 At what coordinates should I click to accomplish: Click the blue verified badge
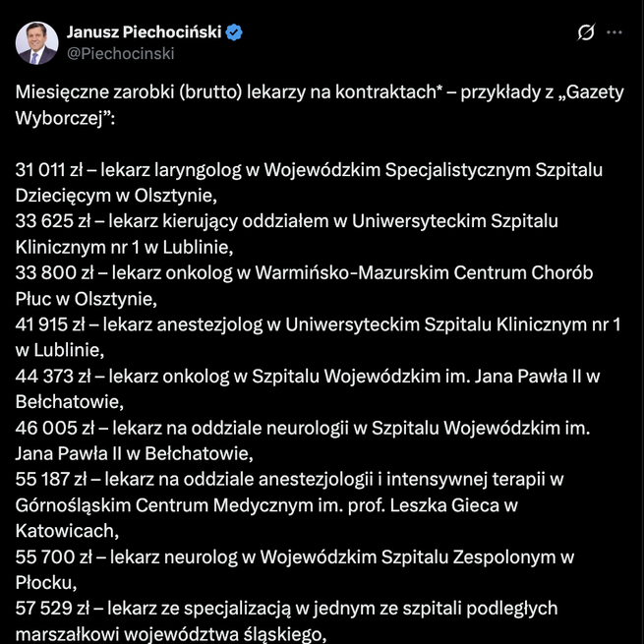[234, 32]
